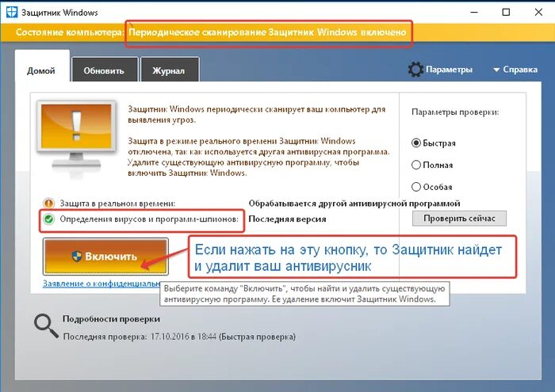Click the Проверить сейчас button
555x392 pixels.
coord(459,218)
